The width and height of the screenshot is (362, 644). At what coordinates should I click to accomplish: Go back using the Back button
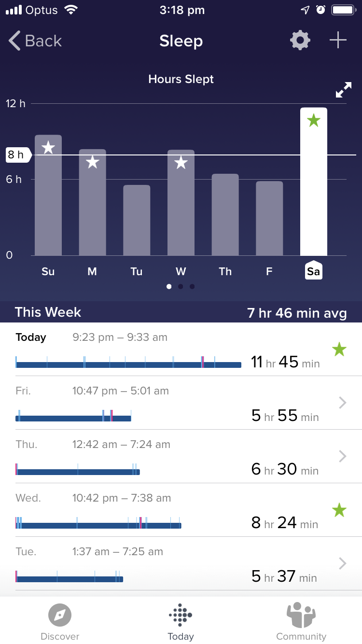coord(35,41)
